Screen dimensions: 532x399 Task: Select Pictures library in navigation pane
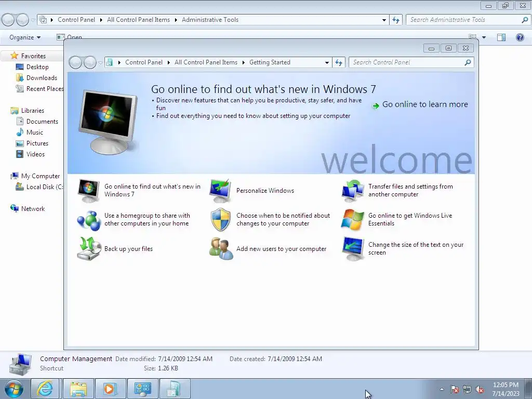[37, 143]
